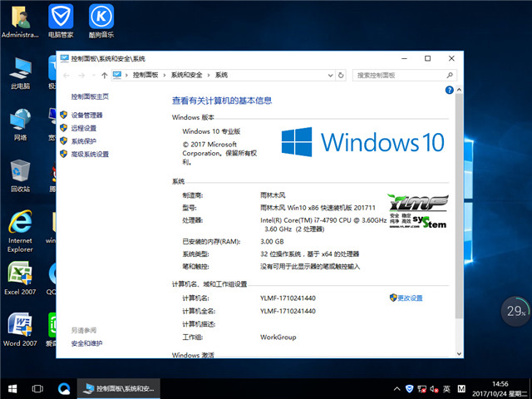Expand chevron before 控制面板 breadcrumb
Screen dimensions: 532x399
click(x=126, y=76)
